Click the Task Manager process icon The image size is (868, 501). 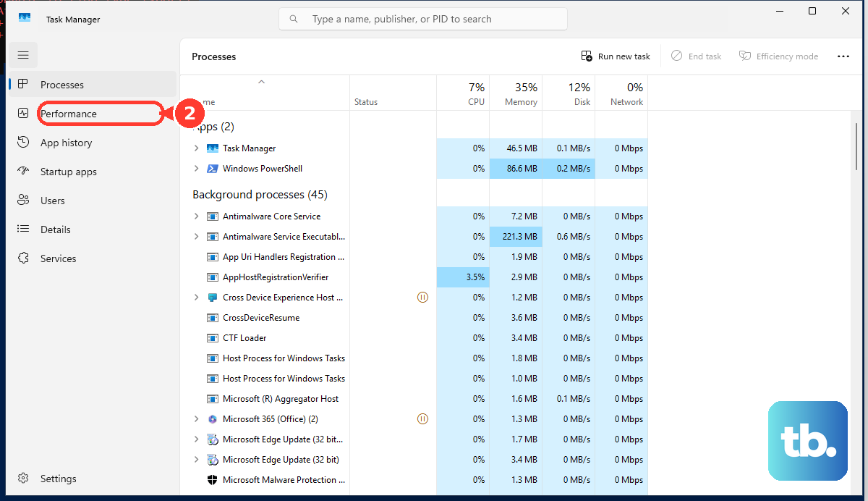pyautogui.click(x=213, y=148)
